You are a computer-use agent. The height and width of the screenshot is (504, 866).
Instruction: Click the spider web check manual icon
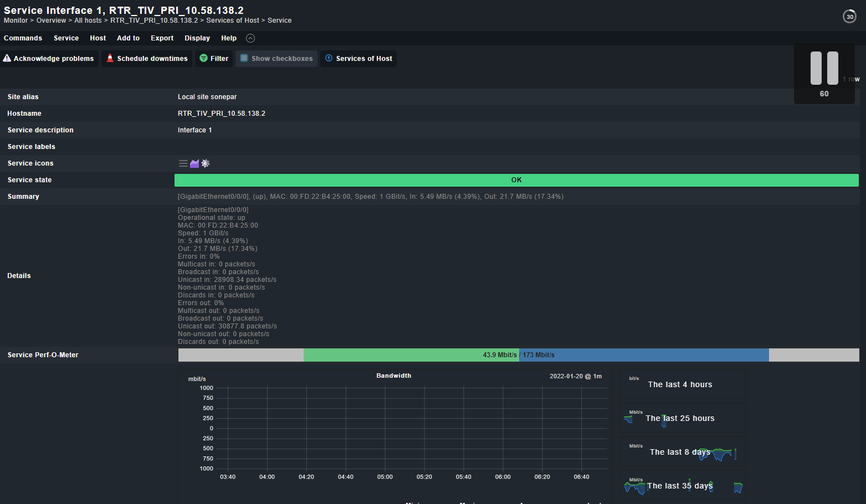(205, 163)
